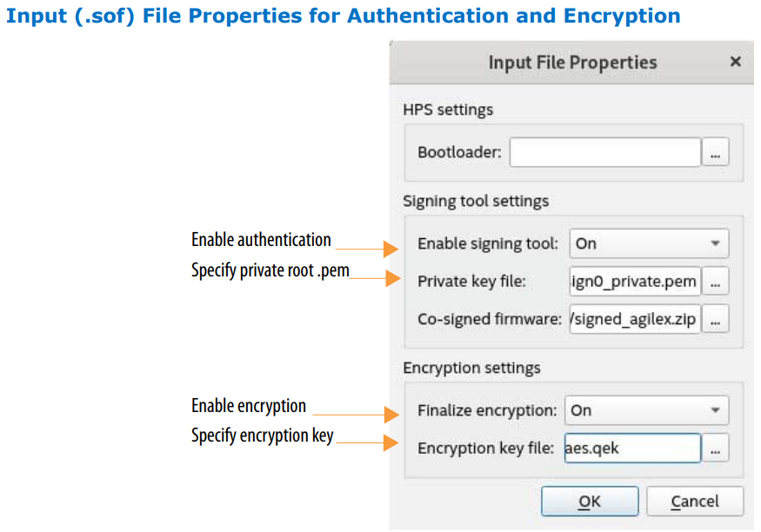Click the Encryption key file text field
761x532 pixels.
click(632, 448)
